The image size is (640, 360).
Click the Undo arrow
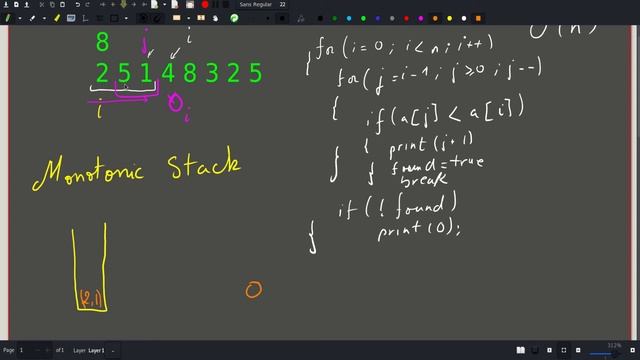(x=78, y=4)
